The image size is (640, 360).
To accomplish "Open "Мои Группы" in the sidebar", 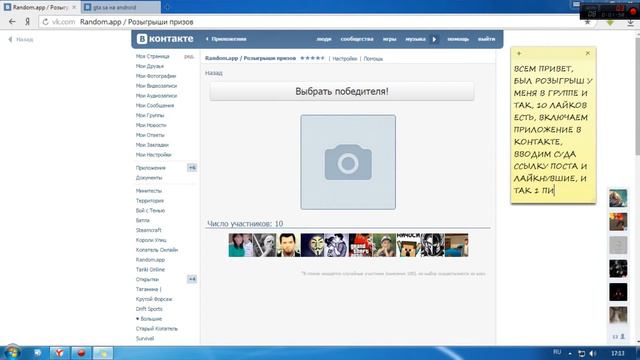I will (x=150, y=115).
